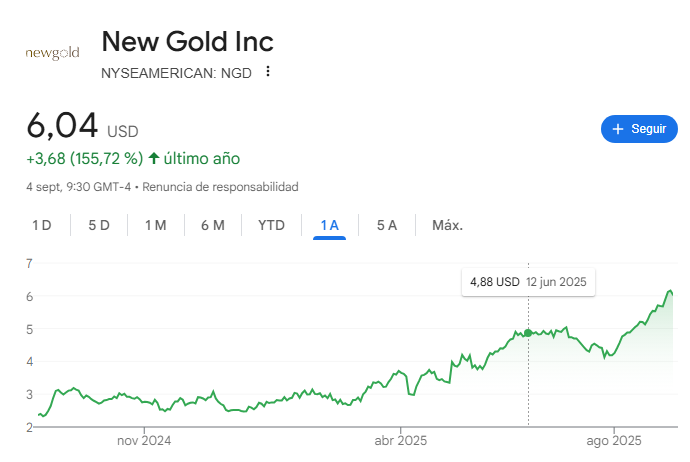This screenshot has height=462, width=690.
Task: Click the ago 2025 axis label
Action: point(613,440)
